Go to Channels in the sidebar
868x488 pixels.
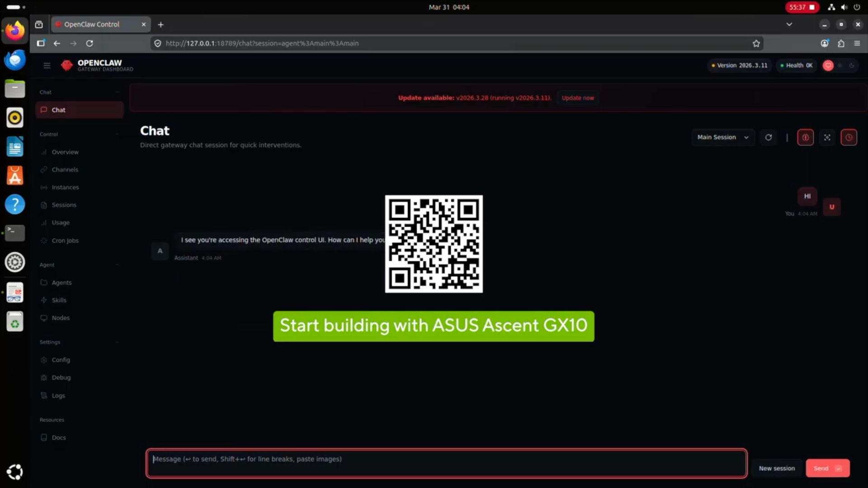click(x=80, y=169)
